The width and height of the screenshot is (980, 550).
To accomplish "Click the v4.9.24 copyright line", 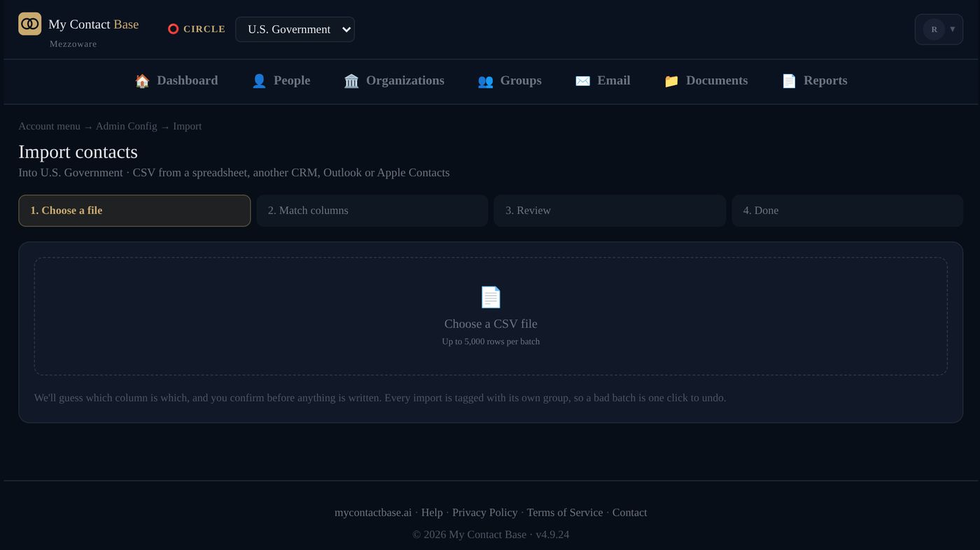I will [491, 535].
